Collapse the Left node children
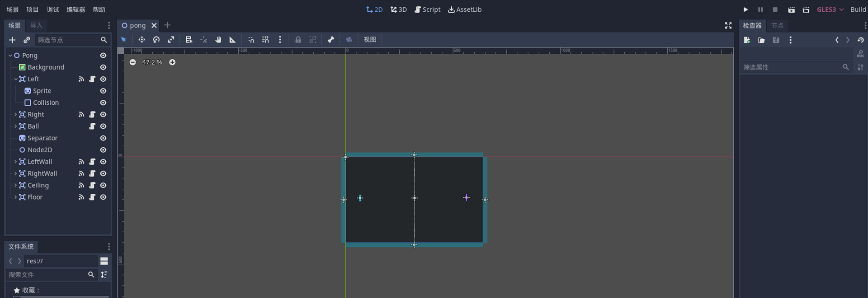The width and height of the screenshot is (868, 298). 15,79
